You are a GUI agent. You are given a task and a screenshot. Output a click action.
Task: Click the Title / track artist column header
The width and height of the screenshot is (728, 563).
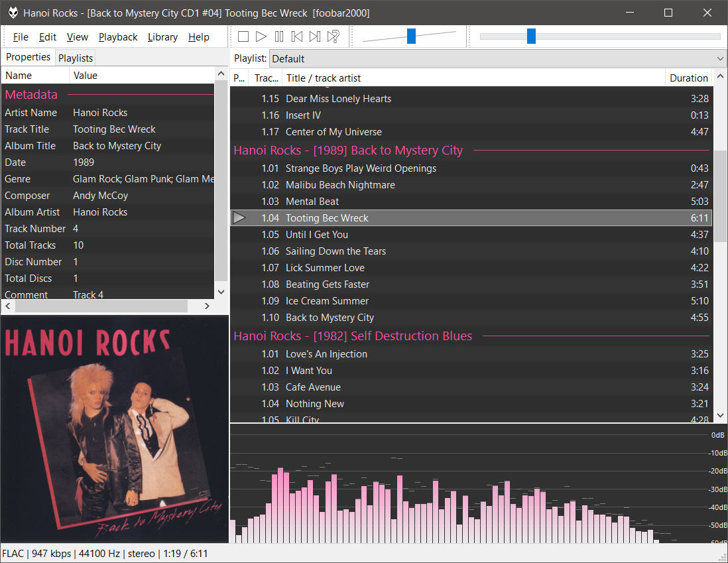323,78
